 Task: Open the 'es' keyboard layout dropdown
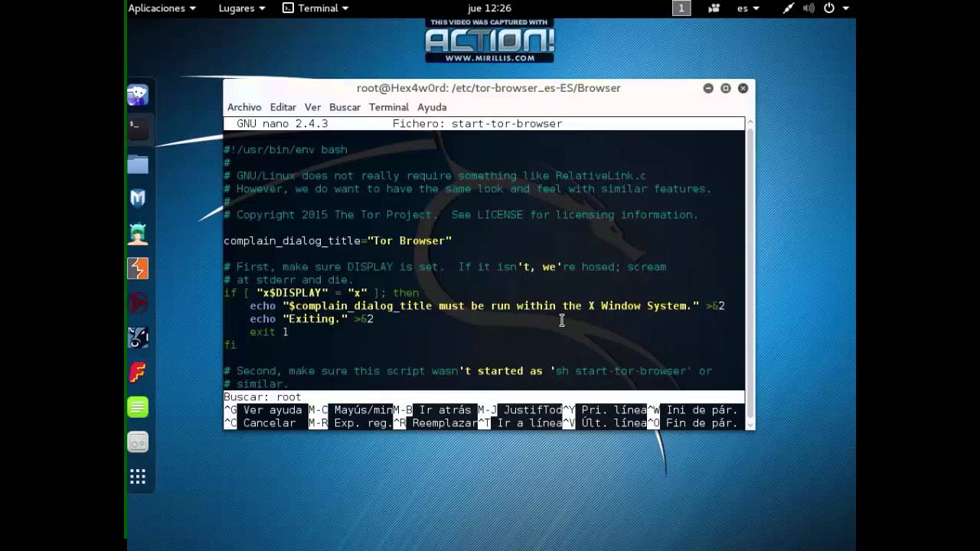click(x=748, y=8)
